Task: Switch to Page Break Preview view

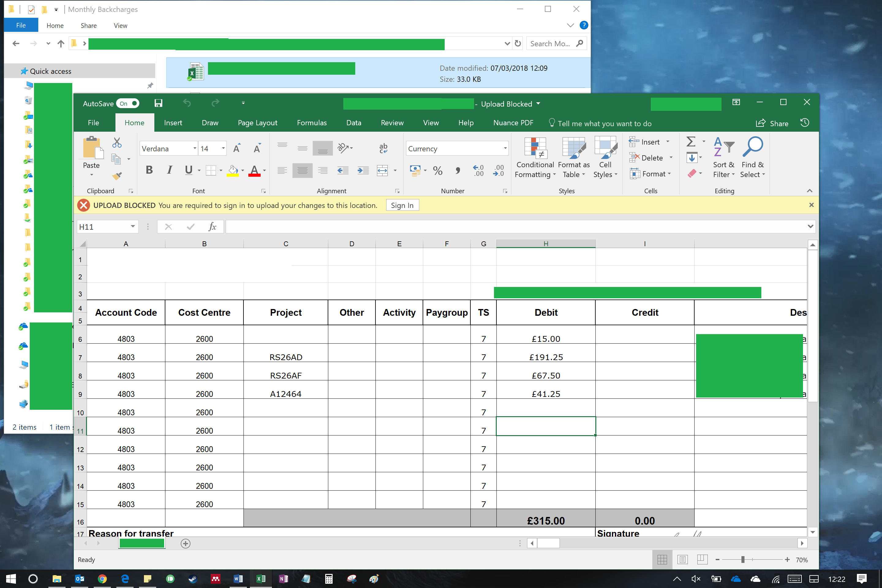Action: coord(702,560)
